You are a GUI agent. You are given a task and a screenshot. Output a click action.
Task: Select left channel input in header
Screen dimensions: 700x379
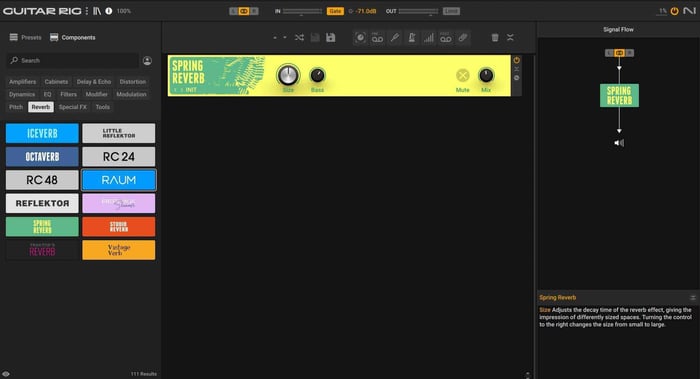point(233,11)
